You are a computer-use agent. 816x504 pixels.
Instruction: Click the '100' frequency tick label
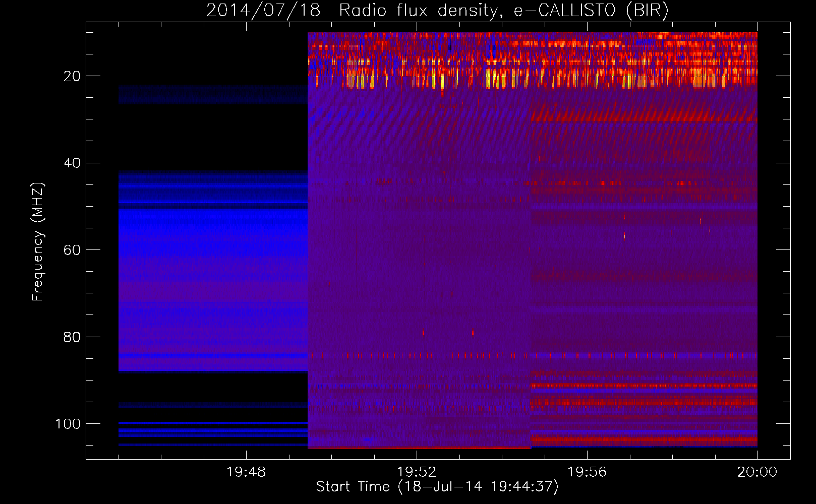pos(68,424)
